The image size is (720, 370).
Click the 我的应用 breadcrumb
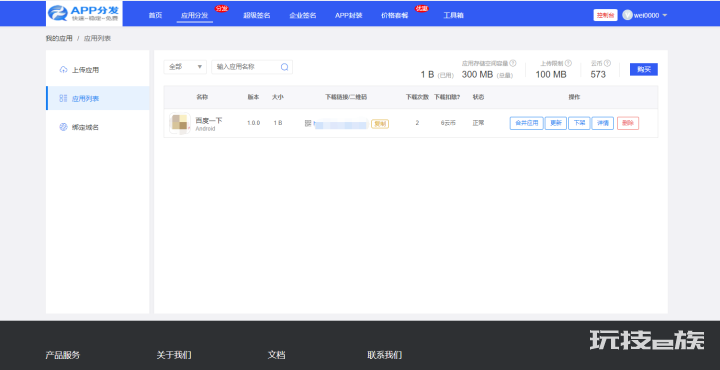[x=59, y=39]
